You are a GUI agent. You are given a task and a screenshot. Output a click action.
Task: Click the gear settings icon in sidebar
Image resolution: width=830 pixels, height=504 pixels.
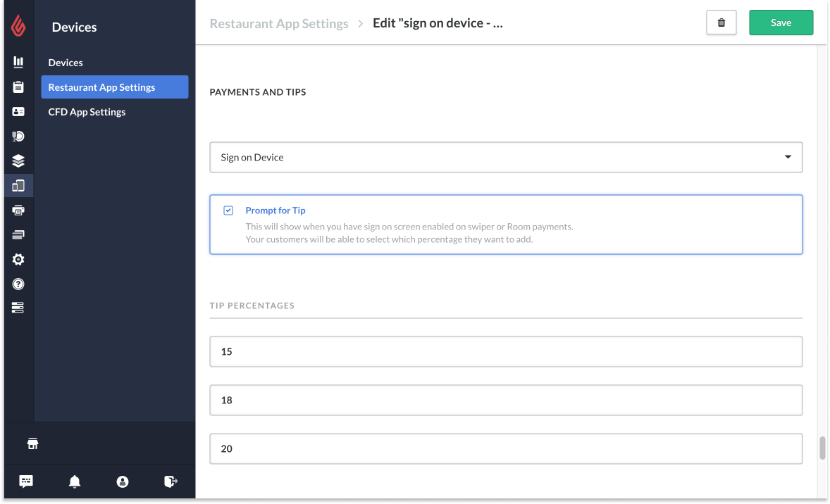coord(18,260)
